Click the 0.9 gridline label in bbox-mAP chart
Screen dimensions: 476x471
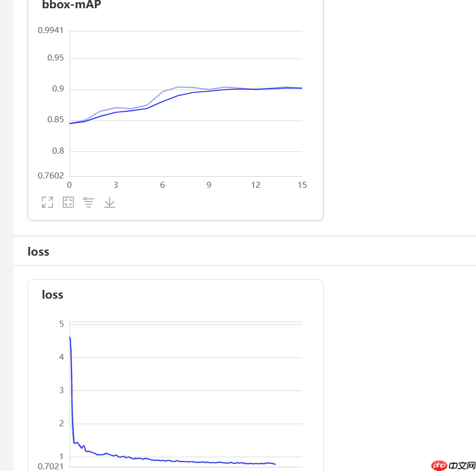click(x=58, y=89)
